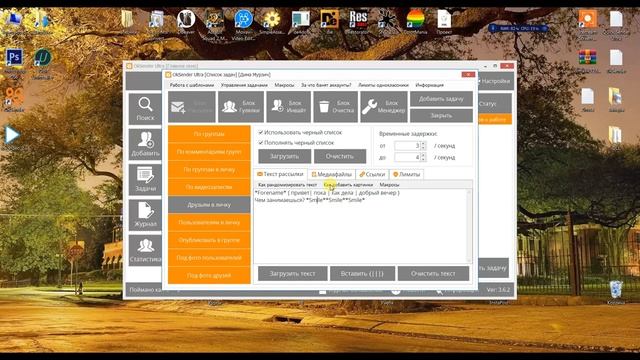Click the 'от' delay input field
The width and height of the screenshot is (640, 360).
(x=407, y=145)
